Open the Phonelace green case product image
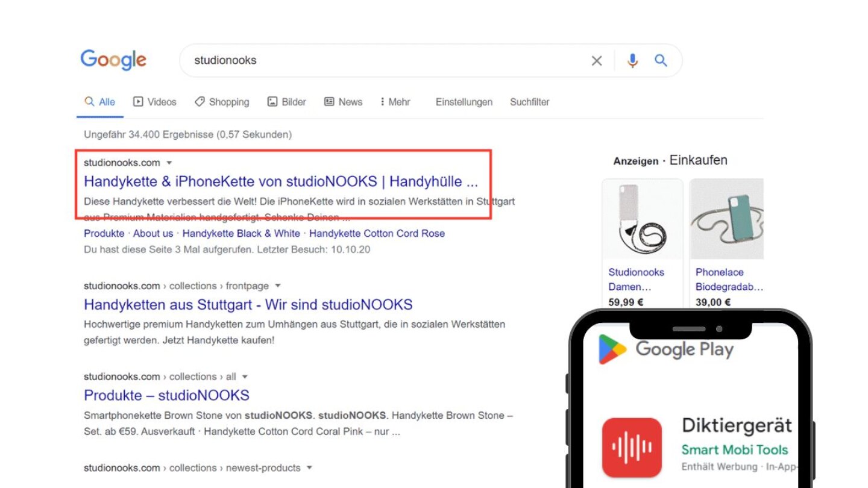This screenshot has width=868, height=488. coord(726,219)
